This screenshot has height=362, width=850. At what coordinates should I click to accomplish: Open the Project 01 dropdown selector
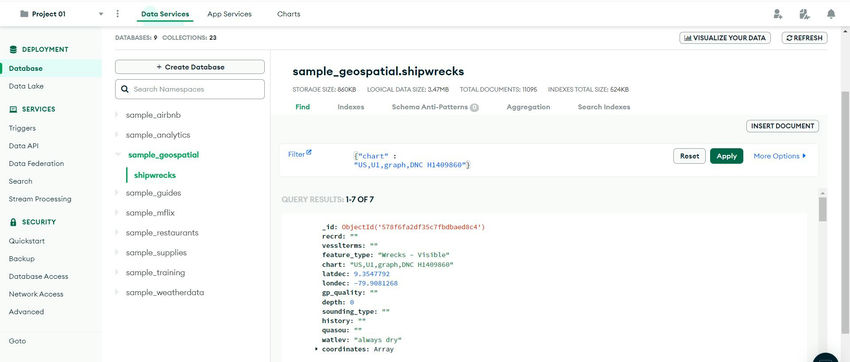(x=61, y=14)
